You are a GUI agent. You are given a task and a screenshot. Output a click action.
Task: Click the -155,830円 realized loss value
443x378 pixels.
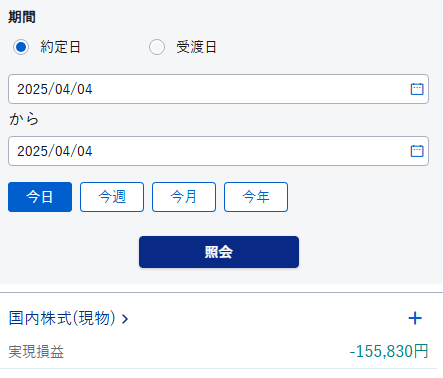(x=389, y=351)
